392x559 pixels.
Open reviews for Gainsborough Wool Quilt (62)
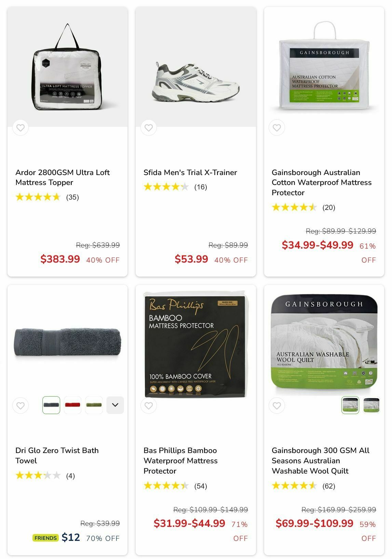click(303, 486)
